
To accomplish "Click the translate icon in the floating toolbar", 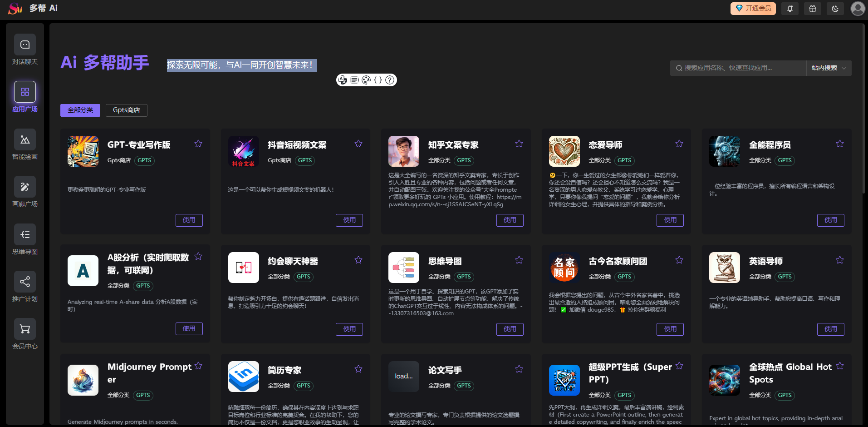I will pos(343,80).
